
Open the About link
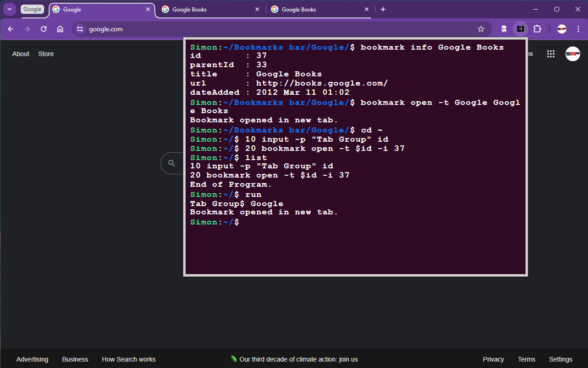pos(21,54)
